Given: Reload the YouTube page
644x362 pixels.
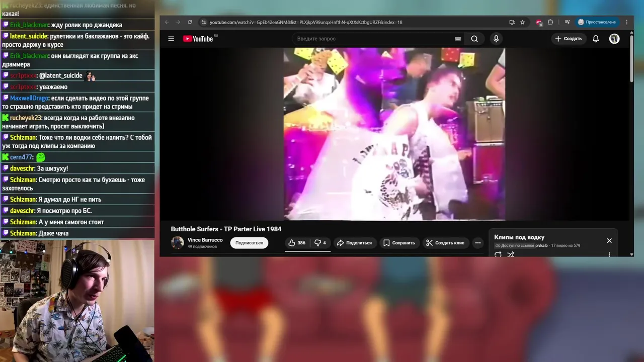Looking at the screenshot, I should (x=190, y=22).
